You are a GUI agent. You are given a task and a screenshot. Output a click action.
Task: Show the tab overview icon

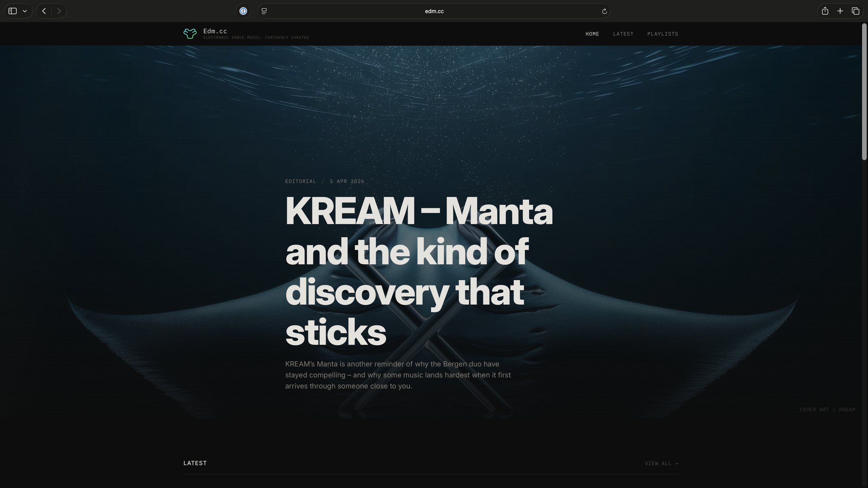pos(855,11)
